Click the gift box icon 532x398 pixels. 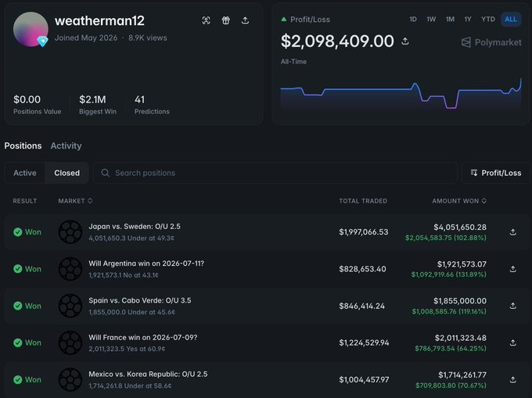(x=225, y=20)
